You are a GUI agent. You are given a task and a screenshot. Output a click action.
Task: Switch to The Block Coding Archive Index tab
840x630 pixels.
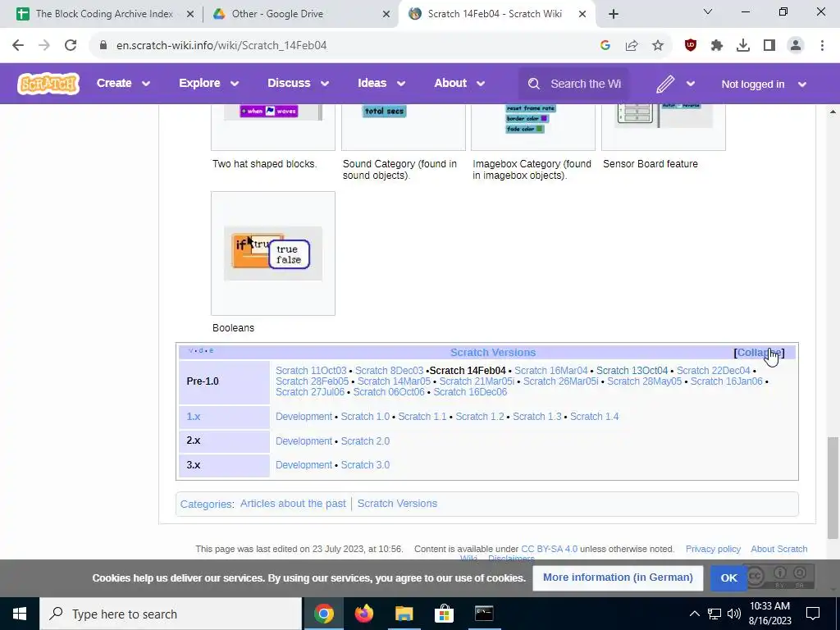[104, 14]
